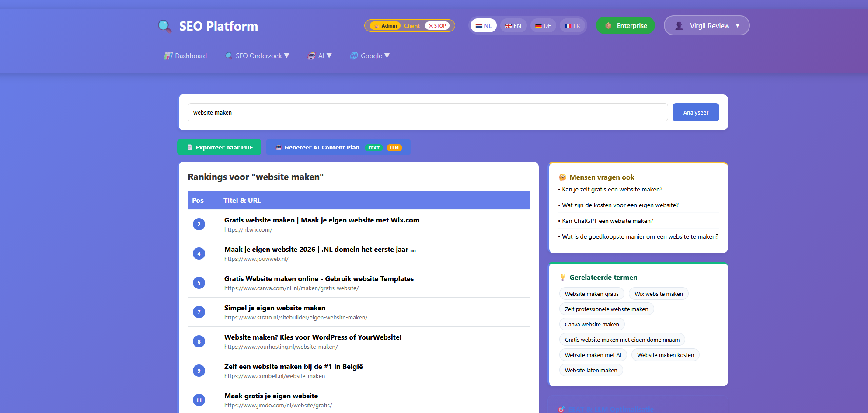Open Gratis Website maken online Canva result

[x=319, y=279]
